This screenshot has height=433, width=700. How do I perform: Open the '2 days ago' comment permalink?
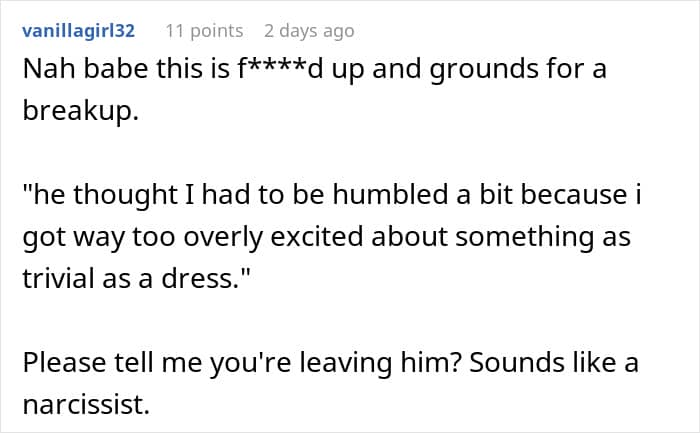coord(309,31)
